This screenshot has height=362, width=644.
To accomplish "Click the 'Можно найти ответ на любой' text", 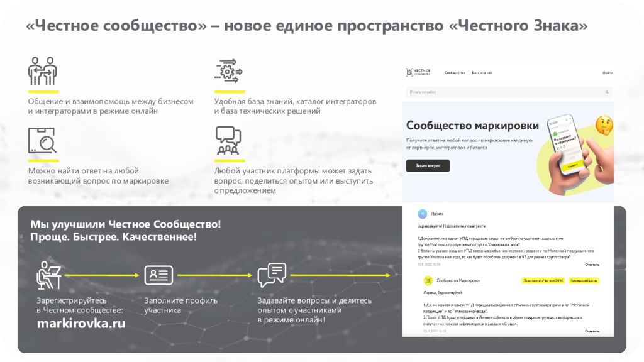I will point(84,171).
